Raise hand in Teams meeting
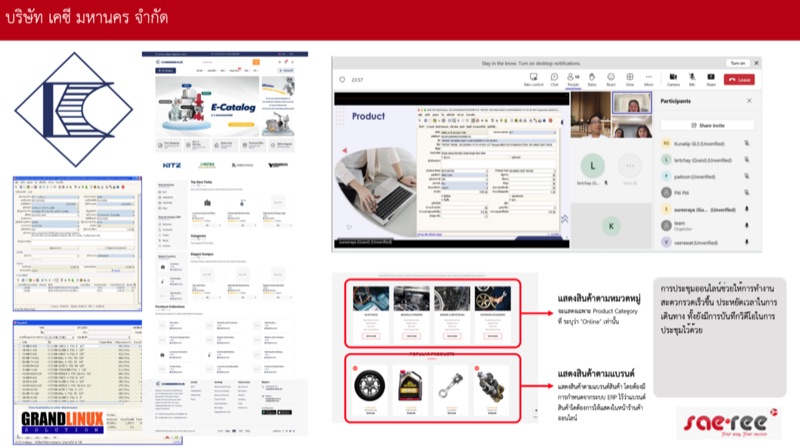This screenshot has height=448, width=800. coord(592,79)
